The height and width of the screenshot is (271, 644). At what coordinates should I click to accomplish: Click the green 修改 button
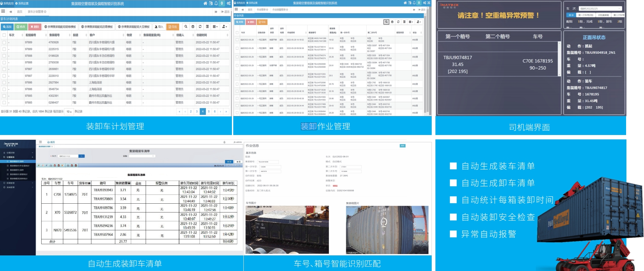tap(21, 27)
